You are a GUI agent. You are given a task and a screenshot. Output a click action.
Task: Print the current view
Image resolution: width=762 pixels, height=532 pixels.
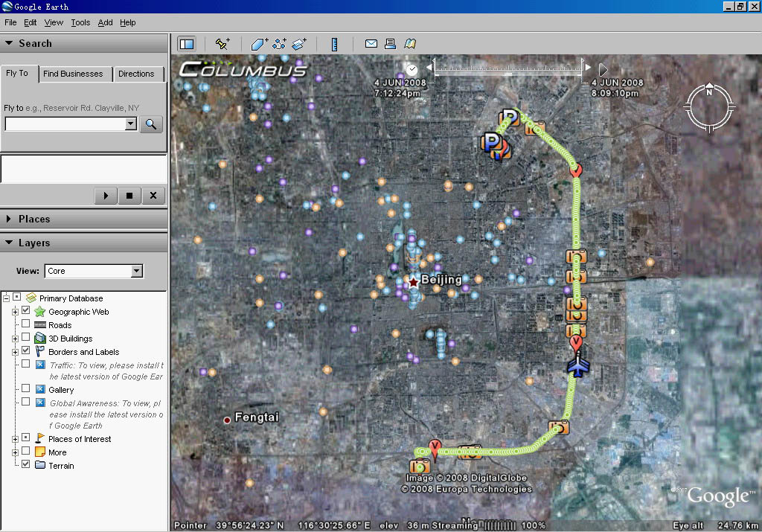coord(390,44)
